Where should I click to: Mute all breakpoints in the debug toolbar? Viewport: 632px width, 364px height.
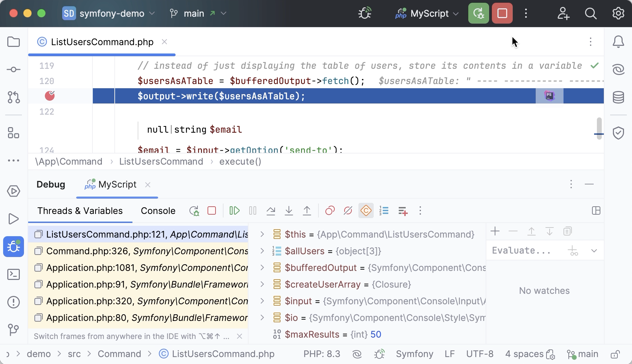tap(348, 210)
